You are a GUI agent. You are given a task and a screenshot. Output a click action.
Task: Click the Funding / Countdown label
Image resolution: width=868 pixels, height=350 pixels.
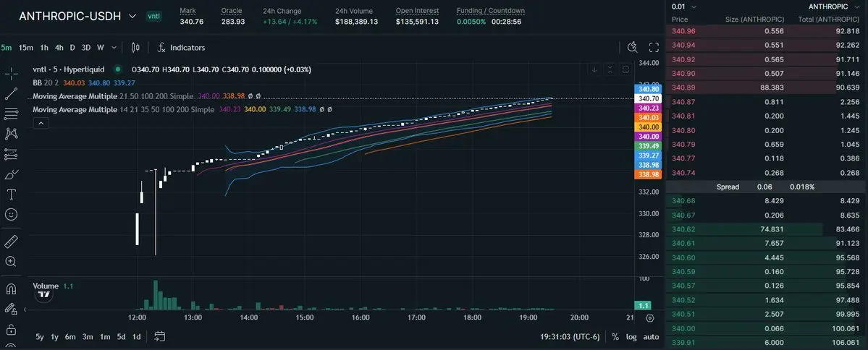[490, 11]
